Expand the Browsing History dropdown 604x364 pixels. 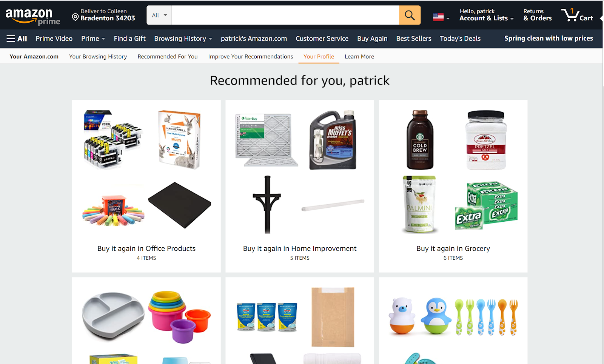183,39
